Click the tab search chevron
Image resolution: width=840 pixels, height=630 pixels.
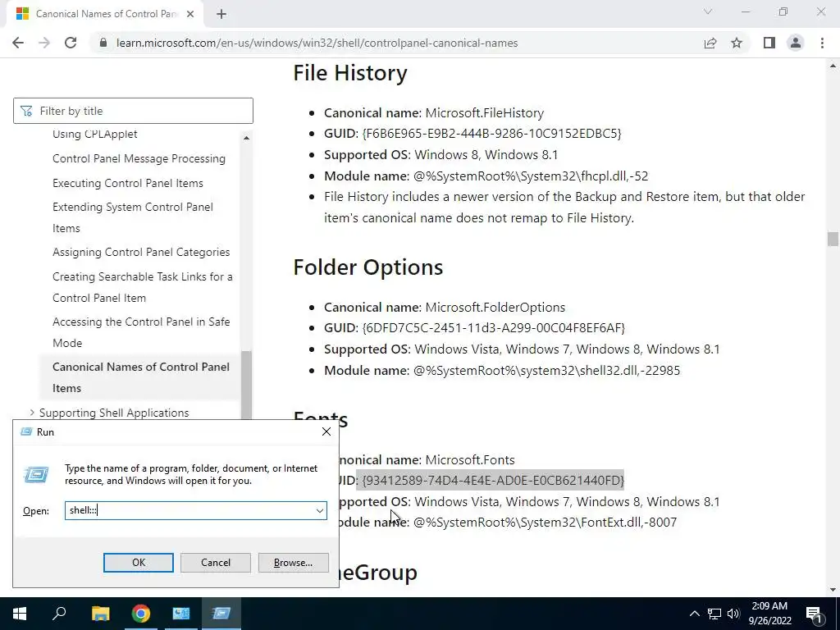coord(708,11)
